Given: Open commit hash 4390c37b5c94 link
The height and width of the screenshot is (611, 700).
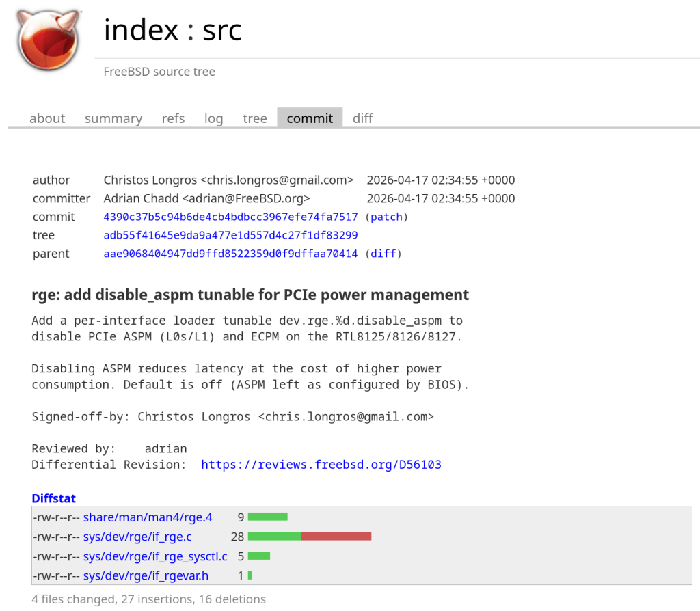Looking at the screenshot, I should click(x=230, y=217).
